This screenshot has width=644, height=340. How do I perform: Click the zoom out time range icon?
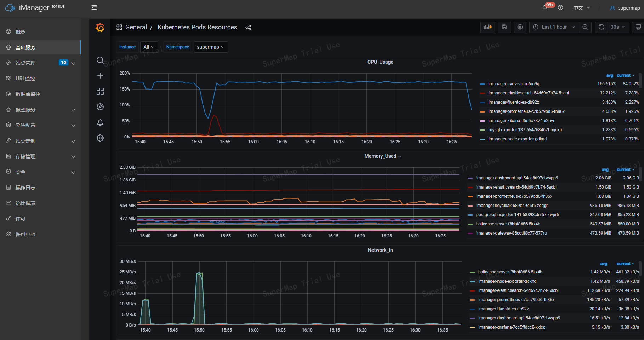(x=585, y=27)
